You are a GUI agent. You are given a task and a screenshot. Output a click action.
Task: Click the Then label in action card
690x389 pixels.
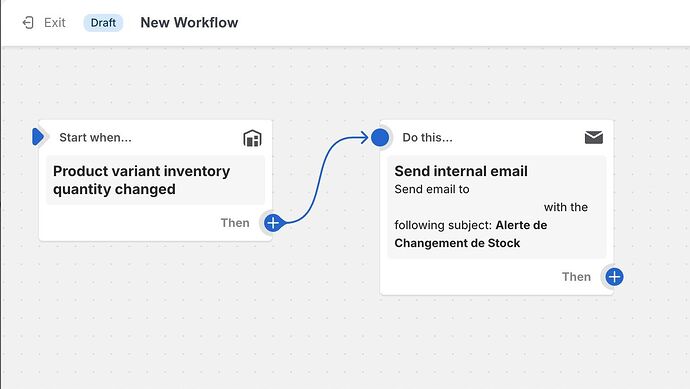(x=576, y=277)
